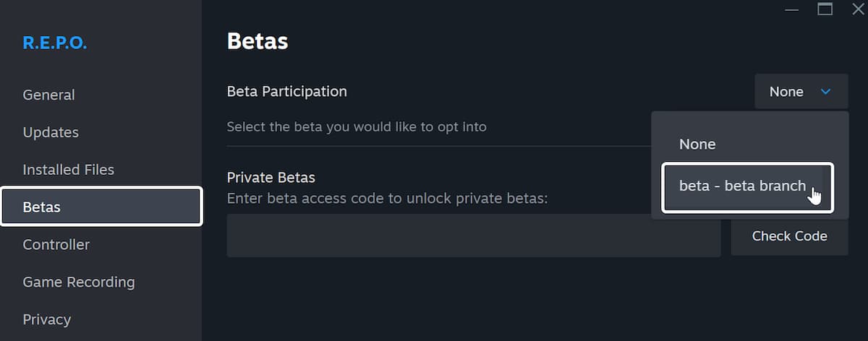
Task: Open the Privacy tab
Action: [47, 319]
